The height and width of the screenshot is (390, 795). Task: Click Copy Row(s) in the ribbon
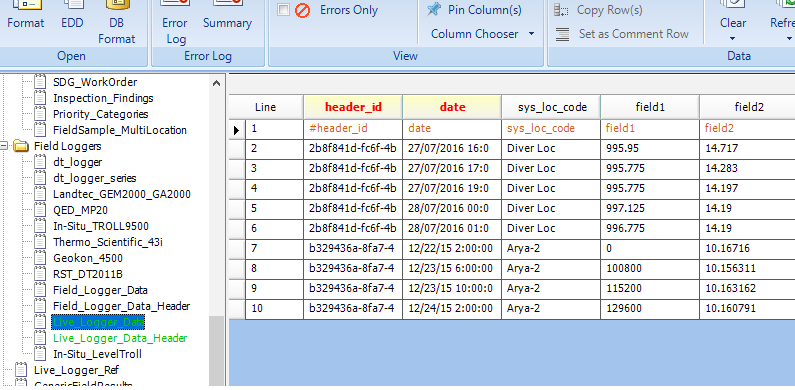(599, 10)
